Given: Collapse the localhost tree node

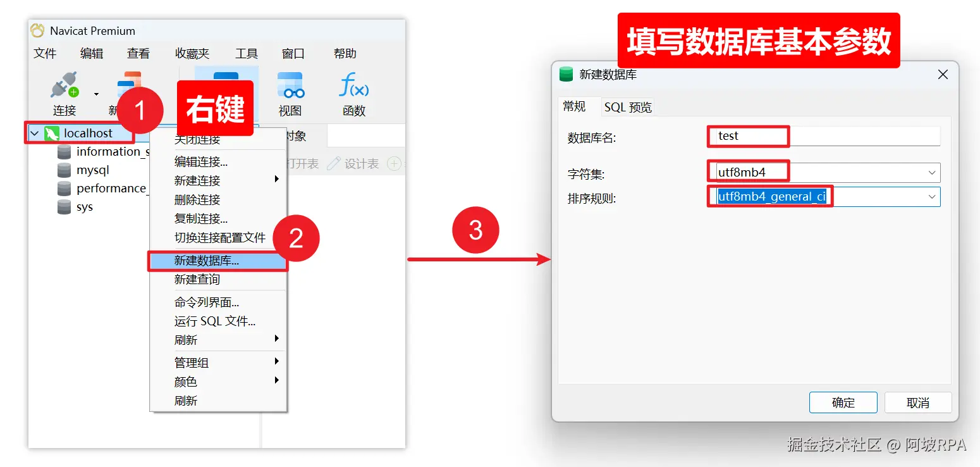Looking at the screenshot, I should [x=35, y=134].
